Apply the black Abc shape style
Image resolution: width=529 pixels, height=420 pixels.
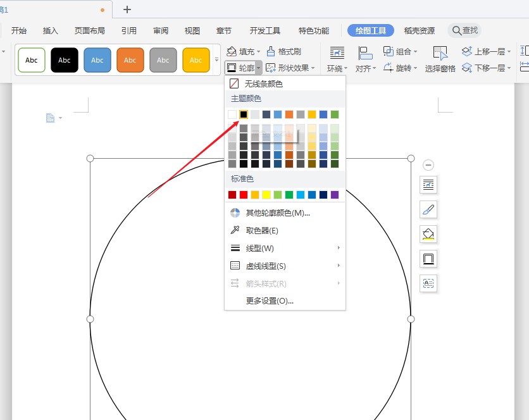65,60
